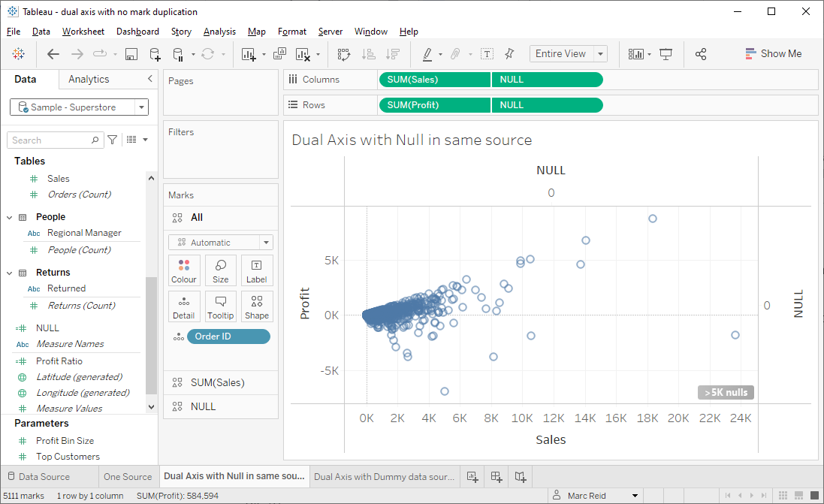Click the Share workbook icon
Image resolution: width=824 pixels, height=504 pixels.
(x=701, y=54)
